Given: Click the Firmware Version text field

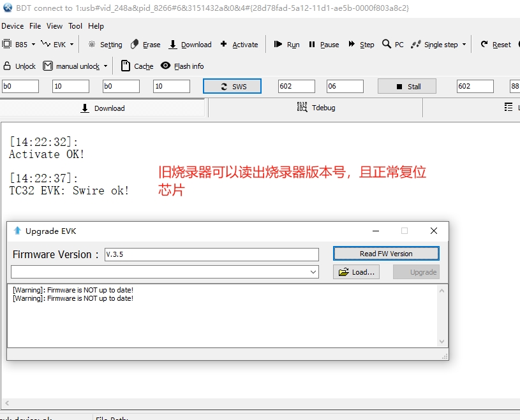Looking at the screenshot, I should (212, 254).
